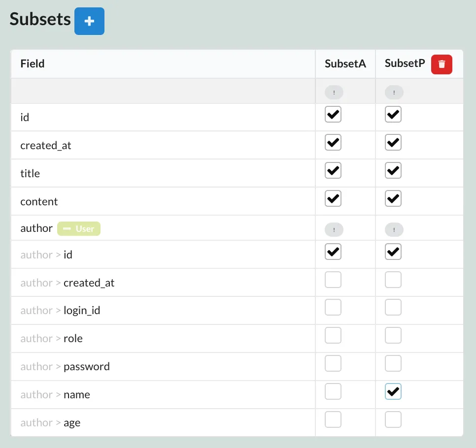
Task: Uncheck the title field in SubsetP
Action: pos(393,170)
